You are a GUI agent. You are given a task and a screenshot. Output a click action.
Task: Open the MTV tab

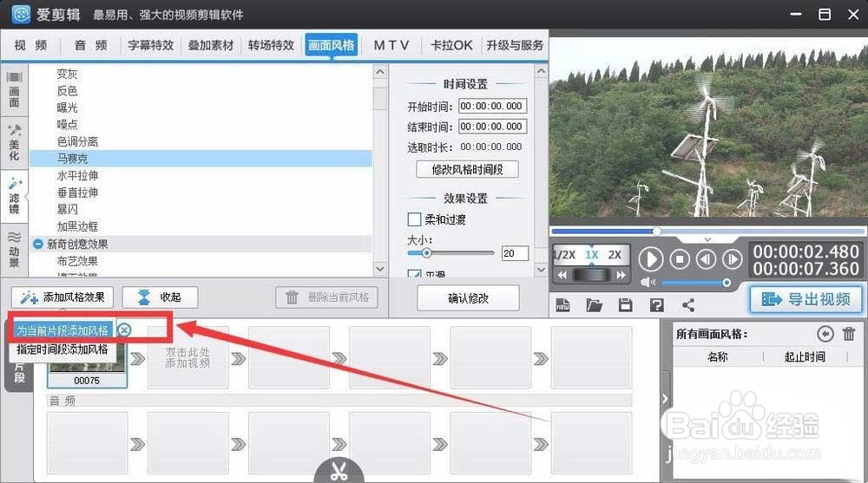coord(391,45)
